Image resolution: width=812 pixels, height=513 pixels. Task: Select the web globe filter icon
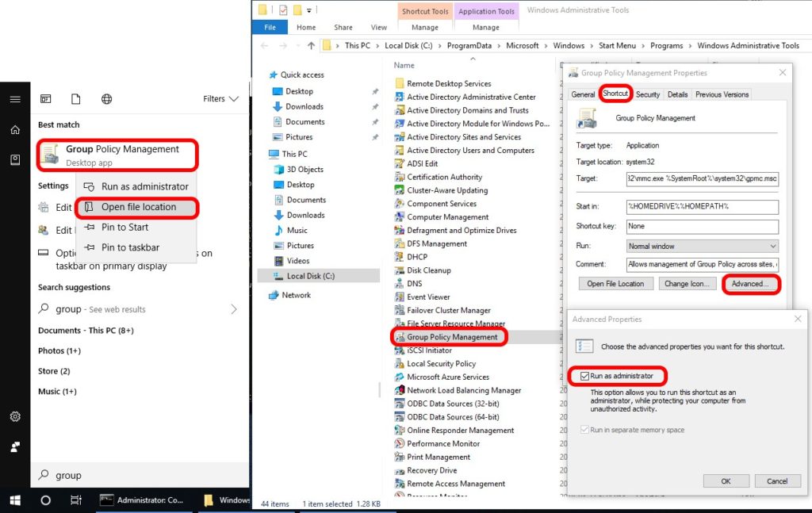106,99
